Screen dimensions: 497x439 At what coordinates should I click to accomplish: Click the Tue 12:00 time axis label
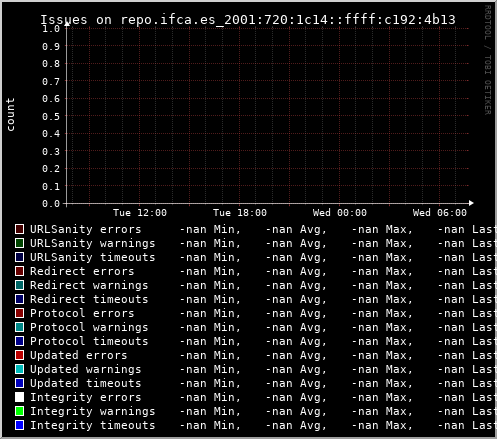pos(140,213)
